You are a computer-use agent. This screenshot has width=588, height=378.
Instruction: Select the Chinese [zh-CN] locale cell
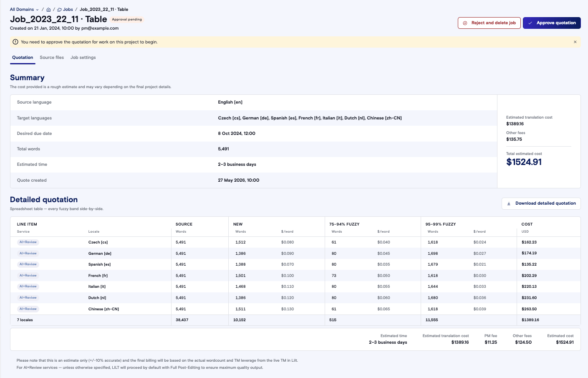coord(103,309)
